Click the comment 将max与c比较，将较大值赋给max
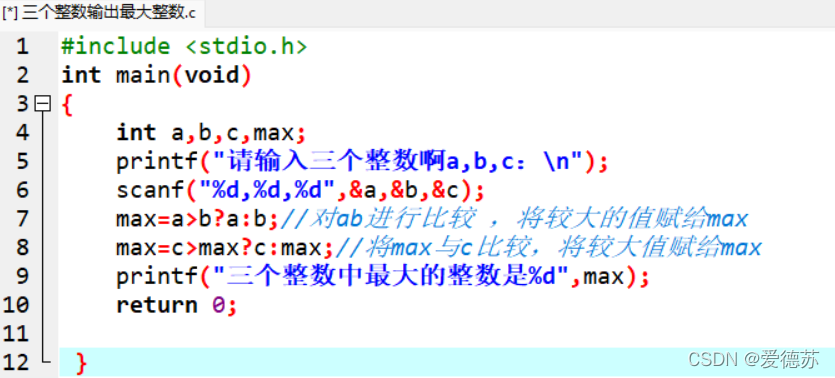835x378 pixels. coord(549,248)
